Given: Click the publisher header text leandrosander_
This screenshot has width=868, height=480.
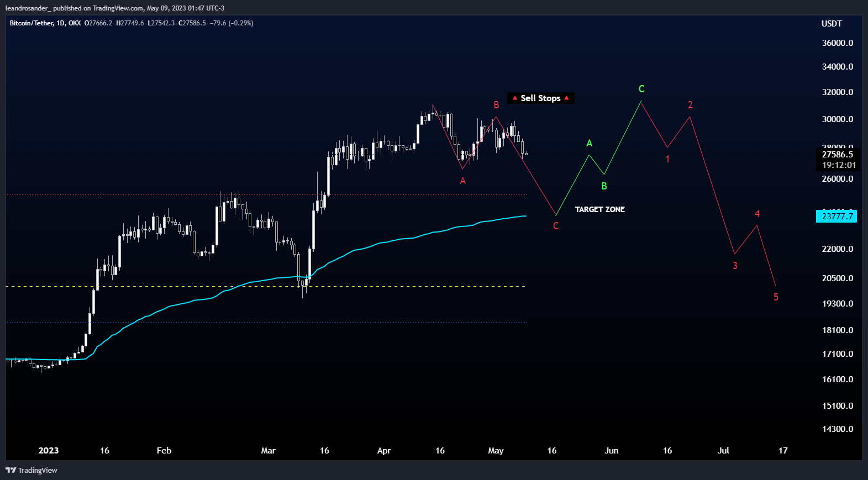Looking at the screenshot, I should (28, 8).
